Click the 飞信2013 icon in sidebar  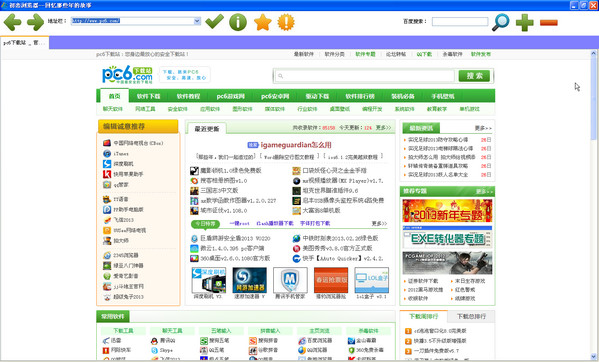(107, 220)
